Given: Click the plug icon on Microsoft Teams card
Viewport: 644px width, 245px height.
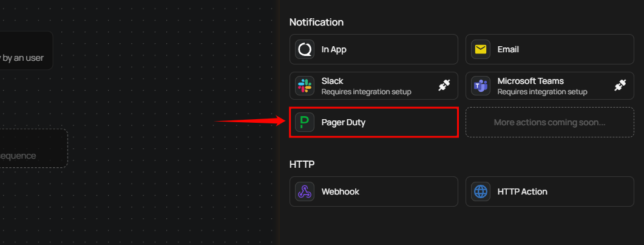Looking at the screenshot, I should coord(620,85).
